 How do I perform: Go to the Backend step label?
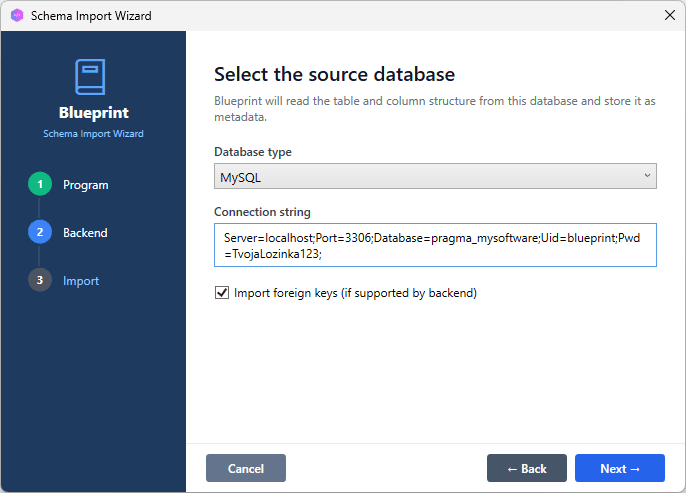[85, 233]
